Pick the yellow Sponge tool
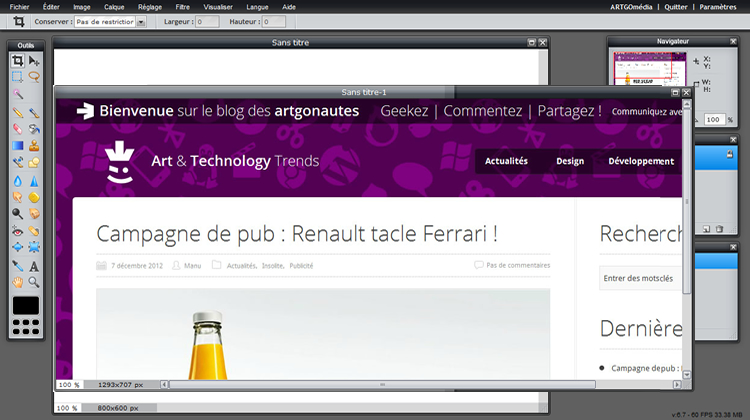Screen dimensions: 750x420 [34, 197]
